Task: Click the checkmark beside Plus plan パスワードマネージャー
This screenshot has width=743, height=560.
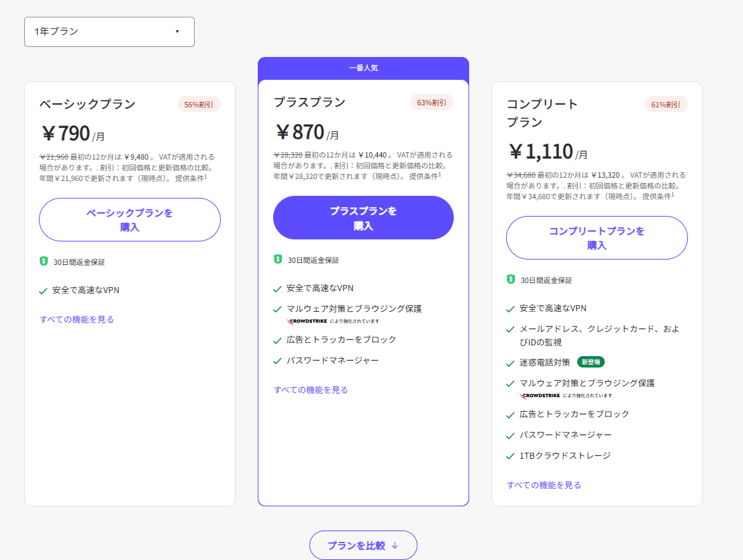Action: click(277, 361)
